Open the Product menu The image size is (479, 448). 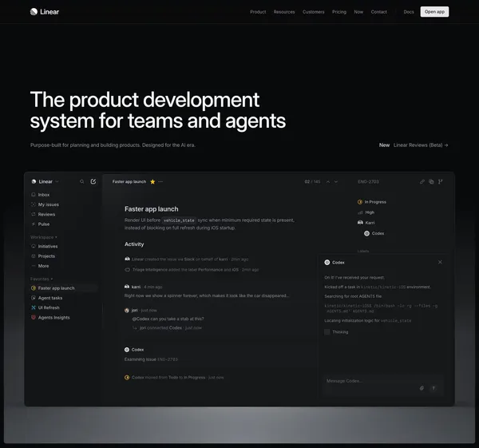tap(258, 12)
